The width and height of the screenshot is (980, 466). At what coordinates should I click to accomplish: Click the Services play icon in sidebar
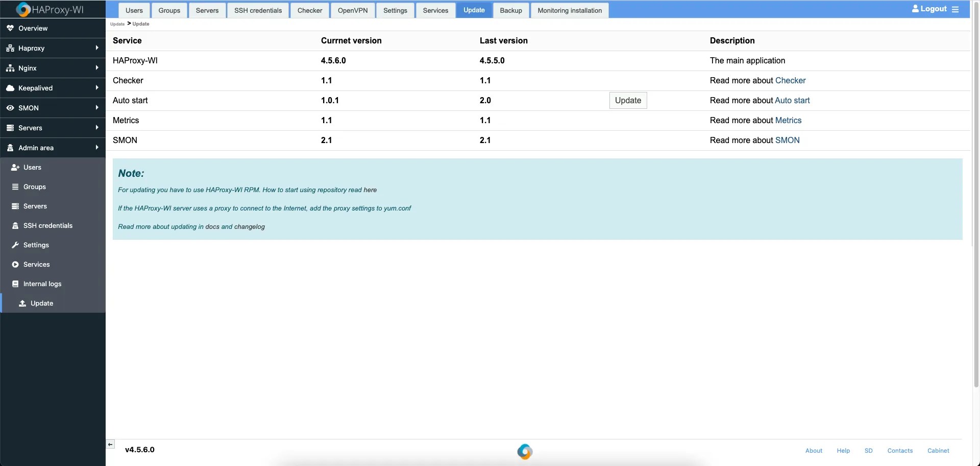tap(15, 264)
